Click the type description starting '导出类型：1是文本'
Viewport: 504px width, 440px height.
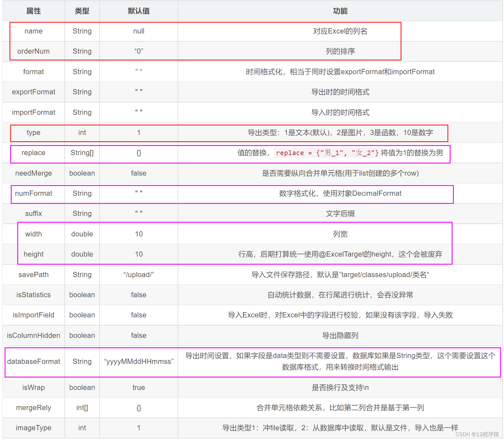pos(340,133)
